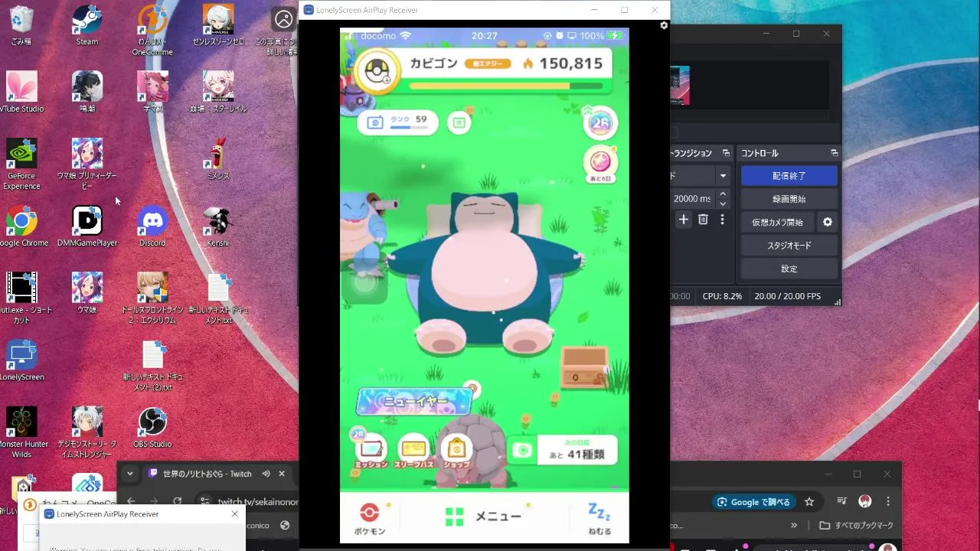Open the ミメシス chicken icon shortcut
Image resolution: width=980 pixels, height=551 pixels.
pyautogui.click(x=218, y=159)
